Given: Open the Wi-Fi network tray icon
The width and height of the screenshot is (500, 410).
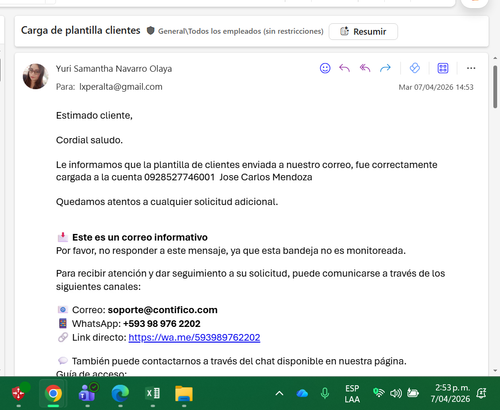Looking at the screenshot, I should coord(379,393).
